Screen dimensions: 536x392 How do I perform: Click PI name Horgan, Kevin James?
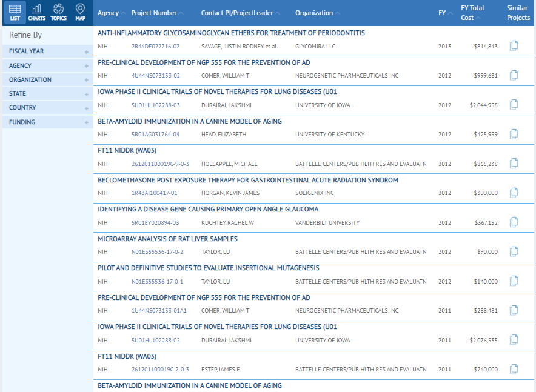pyautogui.click(x=230, y=193)
